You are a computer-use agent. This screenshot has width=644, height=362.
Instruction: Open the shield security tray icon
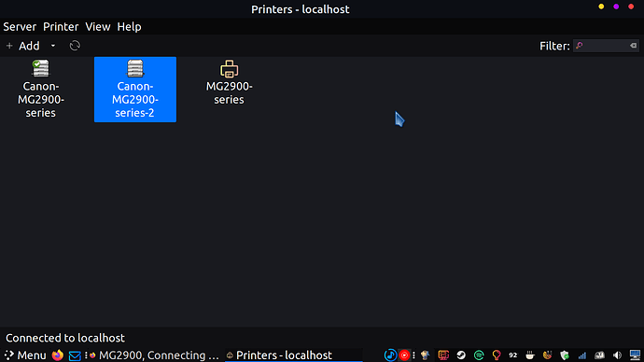[x=565, y=355]
